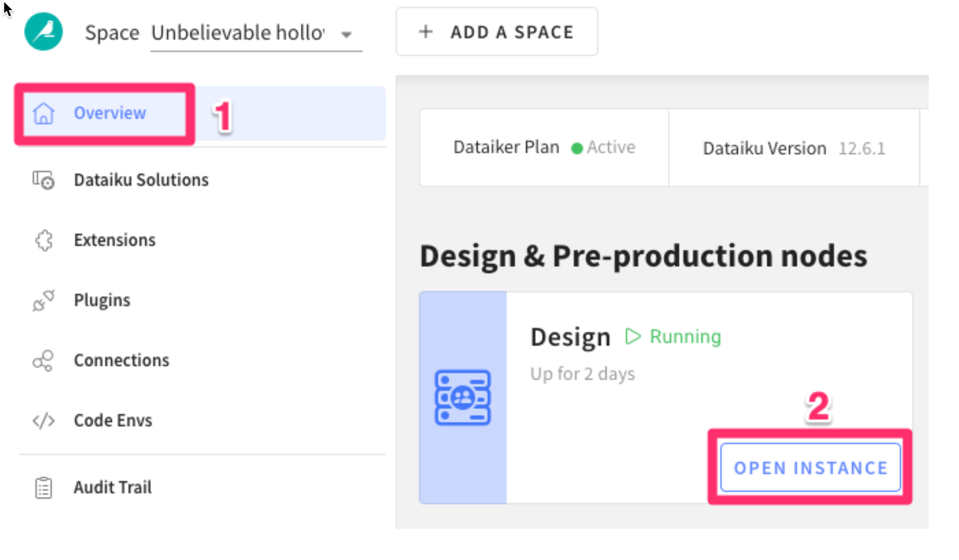
Task: Select the version number 12.6.1
Action: (x=862, y=148)
